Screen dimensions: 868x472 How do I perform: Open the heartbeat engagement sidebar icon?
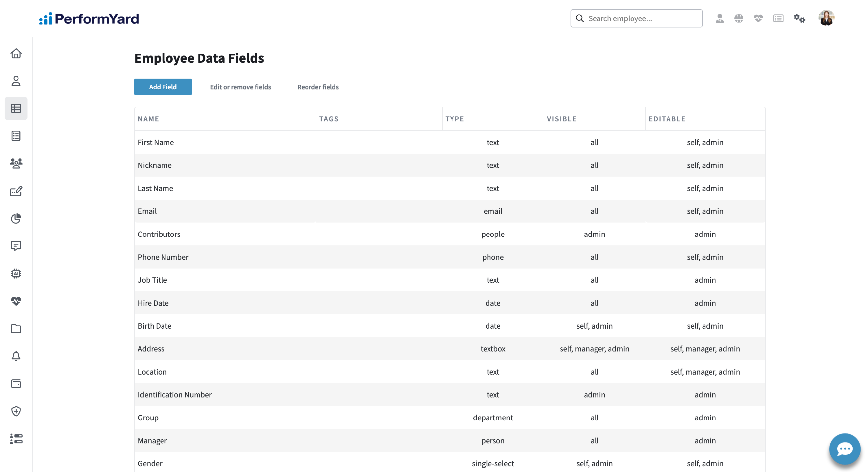[16, 301]
